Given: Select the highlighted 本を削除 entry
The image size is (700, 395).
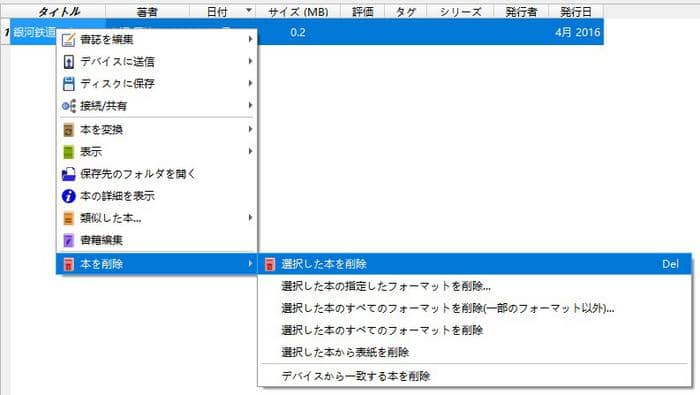Looking at the screenshot, I should (x=157, y=264).
